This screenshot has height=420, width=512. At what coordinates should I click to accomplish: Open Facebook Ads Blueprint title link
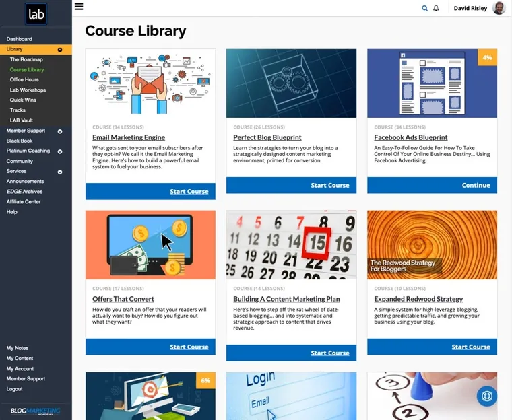tap(411, 137)
